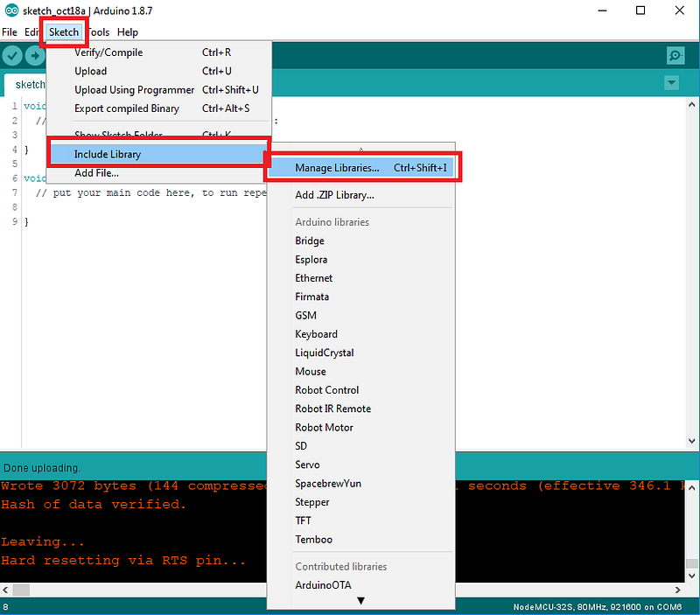Click the editor scrollbar up arrow
The height and width of the screenshot is (615, 700).
point(691,105)
